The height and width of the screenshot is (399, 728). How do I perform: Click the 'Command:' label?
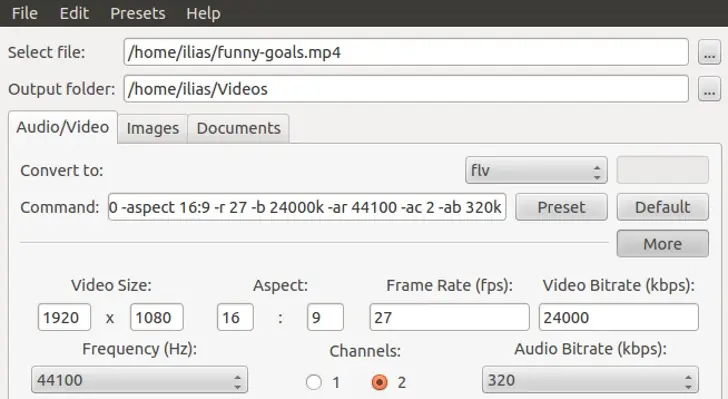[x=59, y=207]
